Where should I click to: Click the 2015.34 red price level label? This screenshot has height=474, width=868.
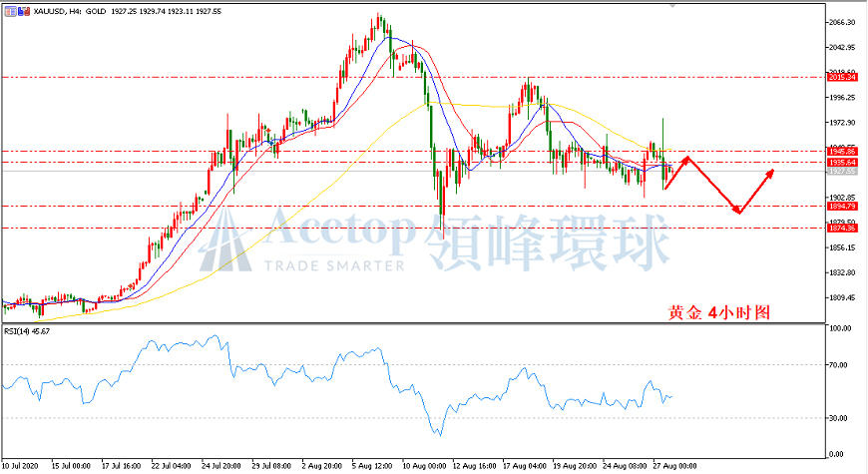[x=842, y=77]
